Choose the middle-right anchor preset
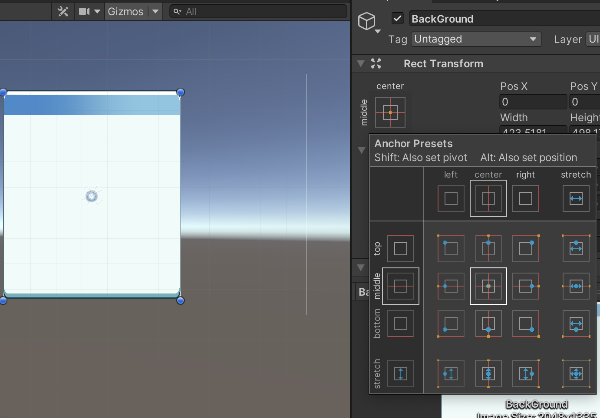 click(525, 286)
